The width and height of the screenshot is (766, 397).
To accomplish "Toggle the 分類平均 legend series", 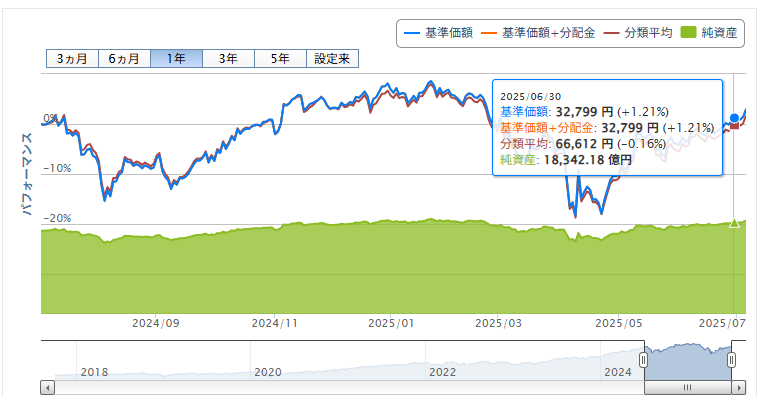I will coord(638,33).
